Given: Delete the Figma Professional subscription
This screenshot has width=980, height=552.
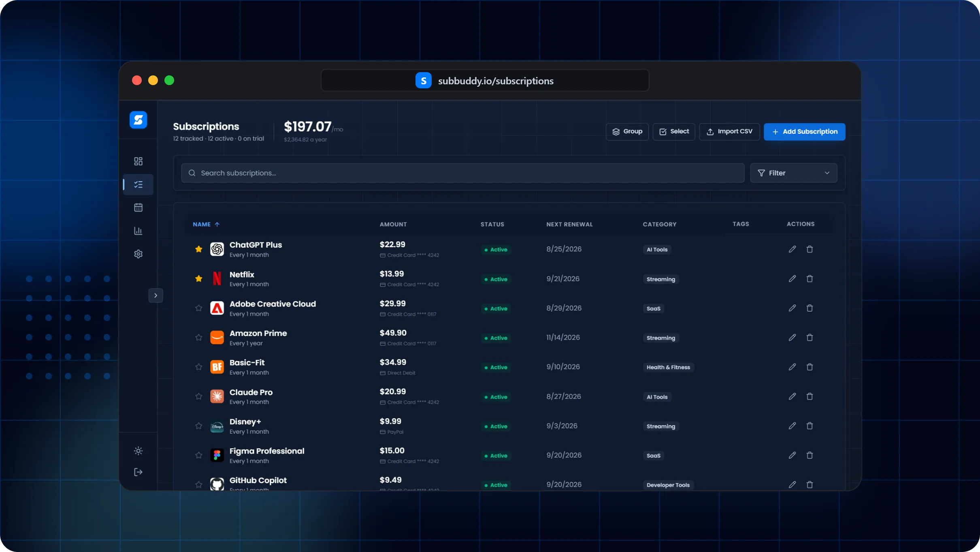Looking at the screenshot, I should coord(810,455).
